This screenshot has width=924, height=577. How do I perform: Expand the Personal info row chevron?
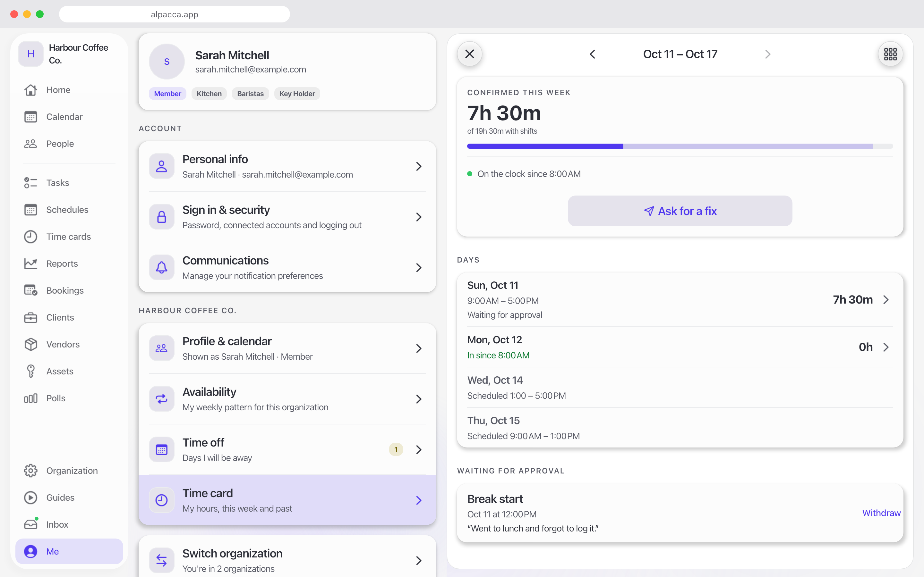point(418,166)
